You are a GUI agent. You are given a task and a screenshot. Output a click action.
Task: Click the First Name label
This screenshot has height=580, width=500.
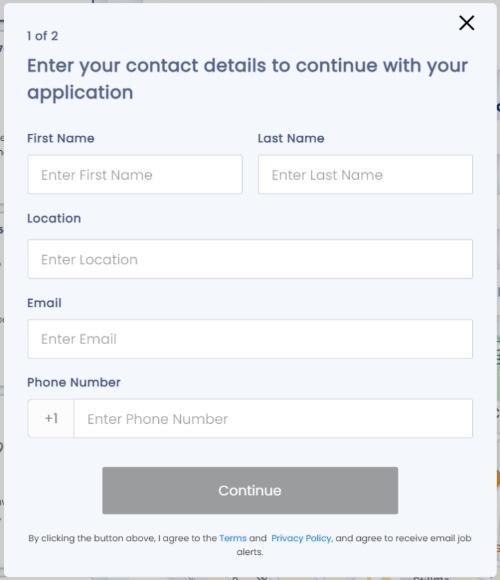61,138
